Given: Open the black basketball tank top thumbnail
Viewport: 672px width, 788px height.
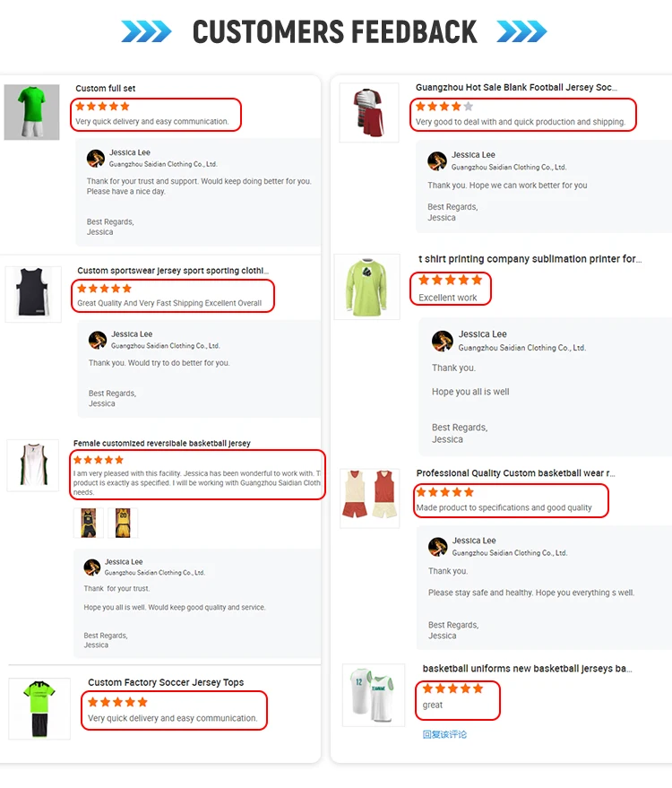Looking at the screenshot, I should [x=33, y=294].
